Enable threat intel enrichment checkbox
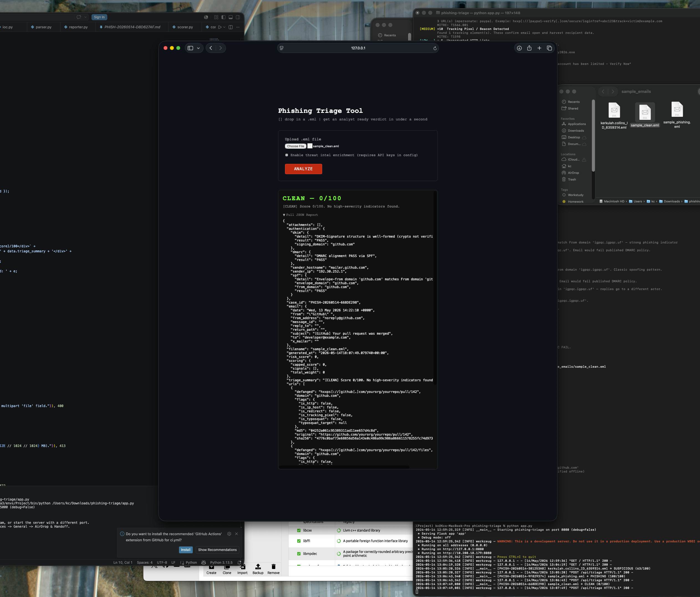 pyautogui.click(x=287, y=155)
